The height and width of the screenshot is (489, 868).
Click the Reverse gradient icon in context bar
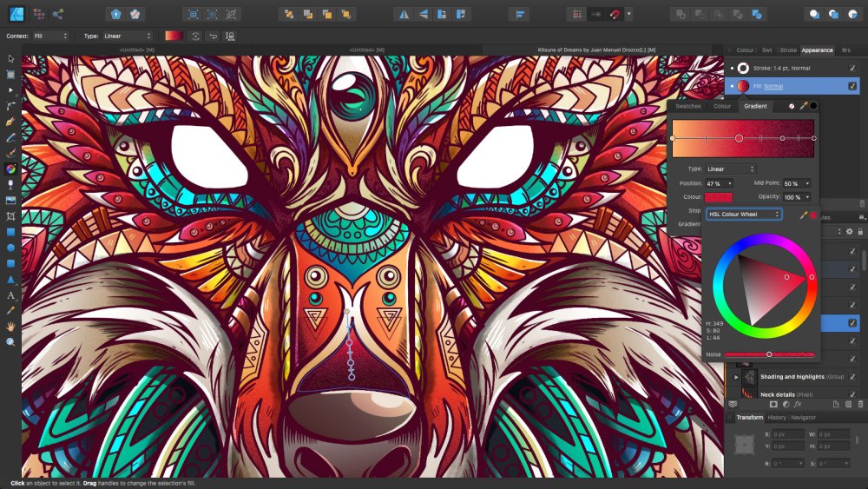point(214,36)
